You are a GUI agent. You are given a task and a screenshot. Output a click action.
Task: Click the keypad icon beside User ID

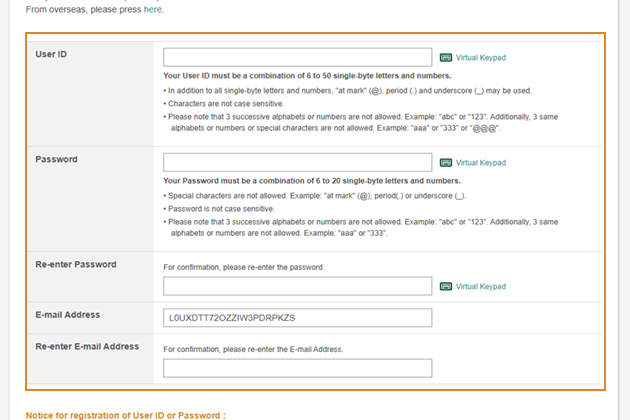click(446, 58)
